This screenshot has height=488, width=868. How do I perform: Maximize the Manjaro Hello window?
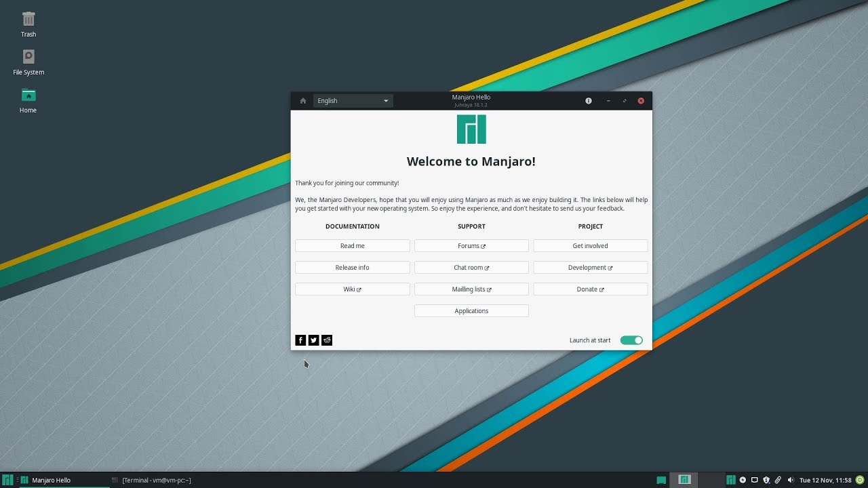[625, 101]
